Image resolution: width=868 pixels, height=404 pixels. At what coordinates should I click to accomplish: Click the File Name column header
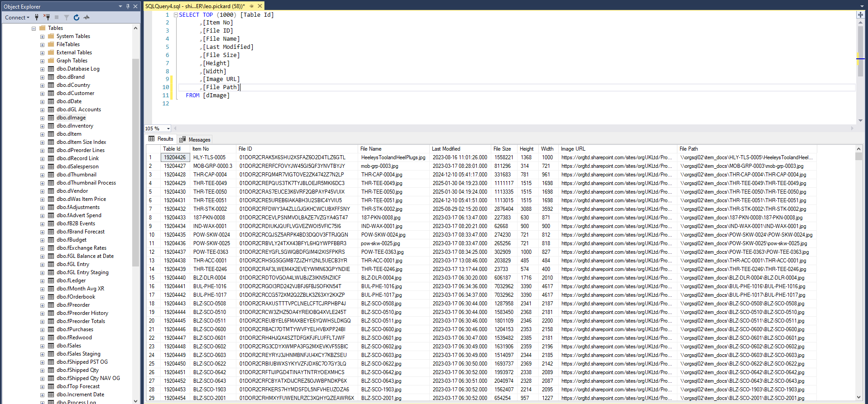point(371,149)
